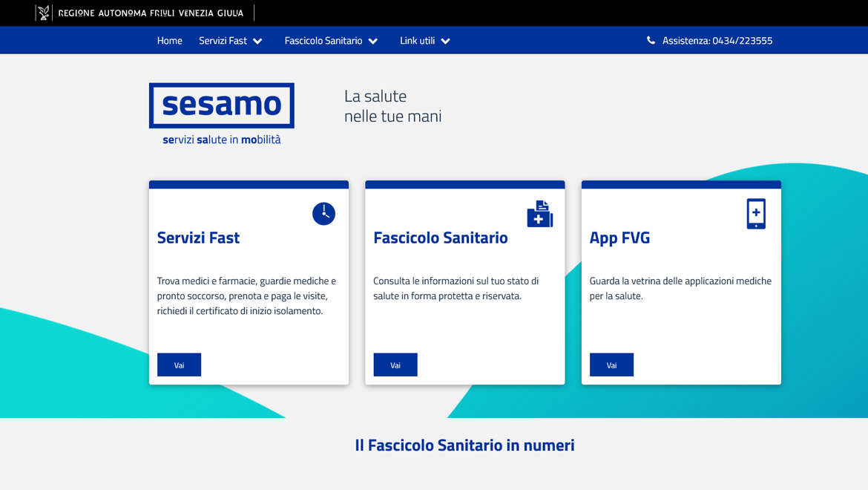Click the Regione Friuli Venezia Giulia eagle crest
Screen dimensions: 868x490
[44, 13]
